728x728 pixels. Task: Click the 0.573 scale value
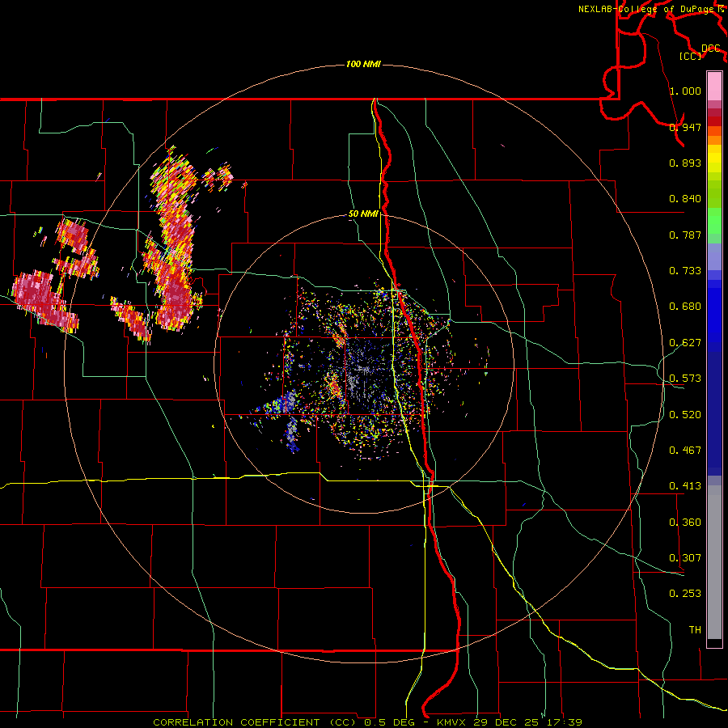pyautogui.click(x=685, y=379)
